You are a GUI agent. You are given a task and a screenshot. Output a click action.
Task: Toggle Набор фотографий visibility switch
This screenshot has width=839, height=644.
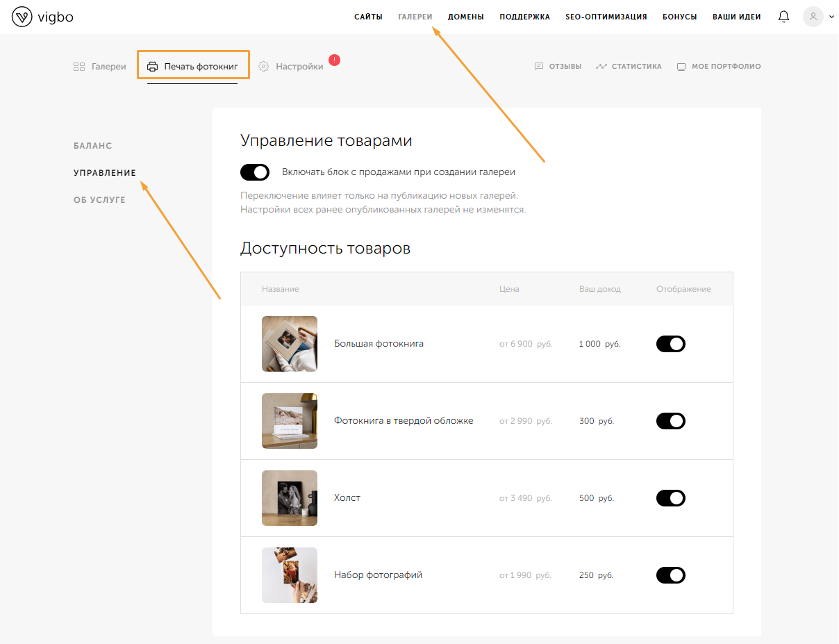[x=670, y=575]
